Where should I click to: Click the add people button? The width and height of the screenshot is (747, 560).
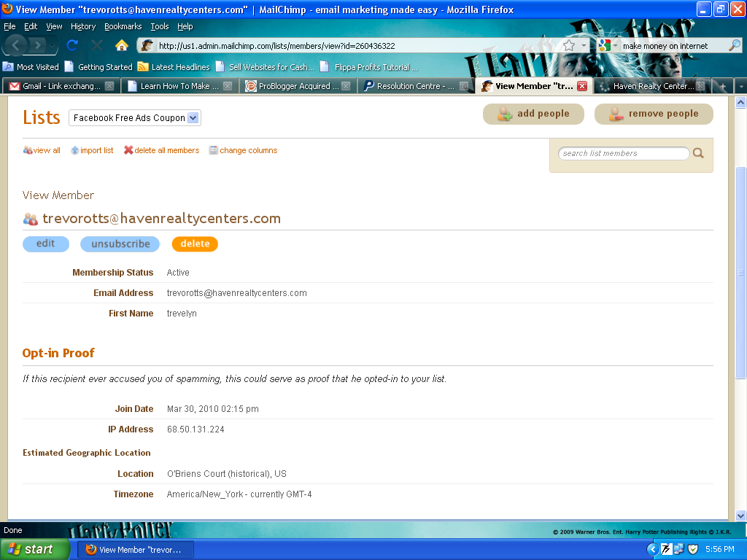pos(533,114)
